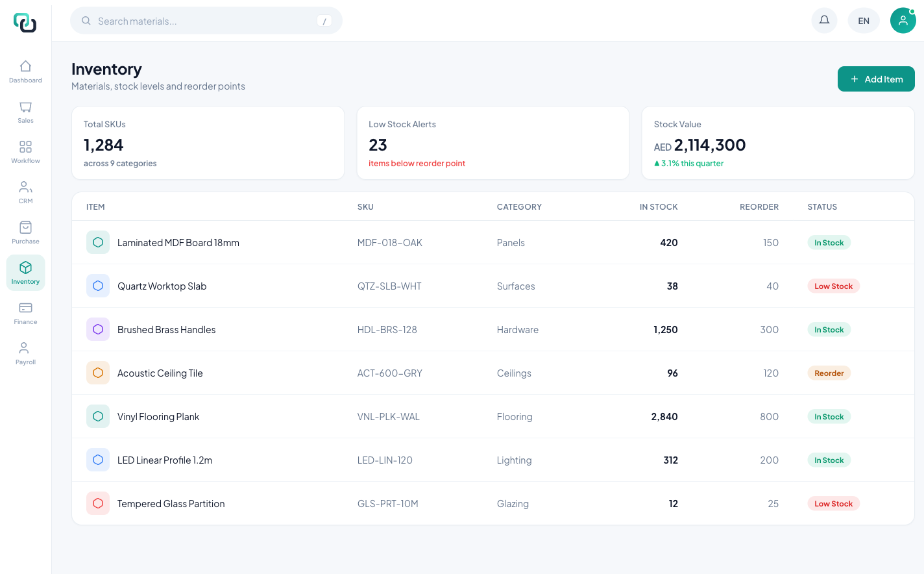This screenshot has height=574, width=924.
Task: Select Tempered Glass Partition row name
Action: tap(171, 504)
